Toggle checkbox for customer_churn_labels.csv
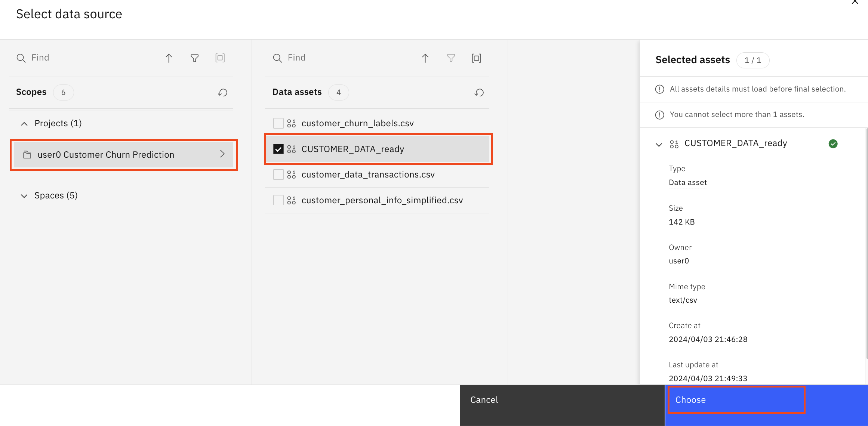 tap(278, 123)
